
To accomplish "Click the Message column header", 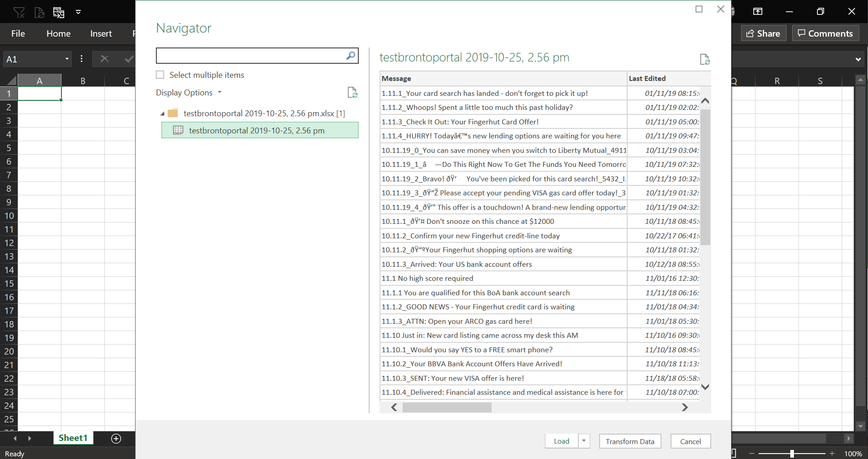I will tap(503, 79).
